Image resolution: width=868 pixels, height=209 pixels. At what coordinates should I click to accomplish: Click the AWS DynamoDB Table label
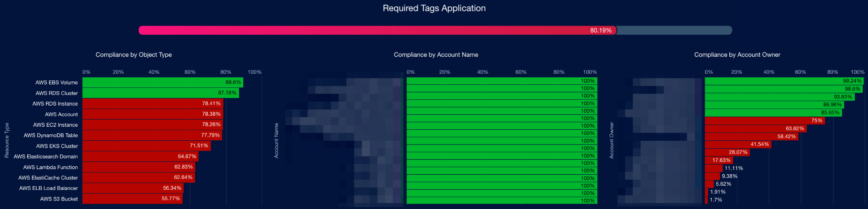tap(51, 136)
